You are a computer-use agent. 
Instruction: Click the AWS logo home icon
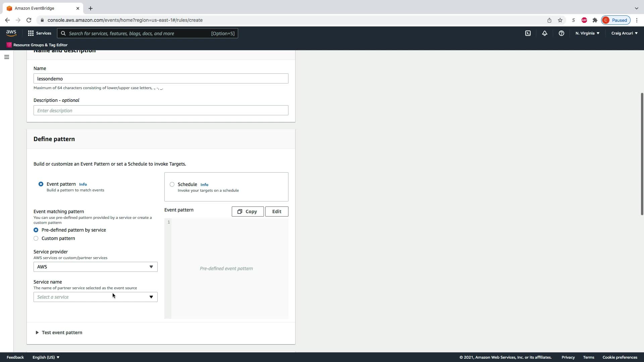[x=11, y=33]
